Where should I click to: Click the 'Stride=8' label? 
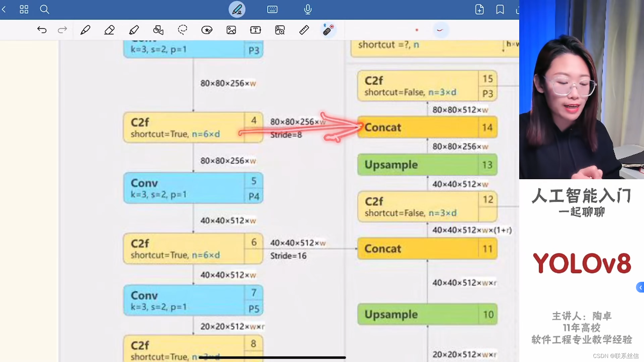pyautogui.click(x=286, y=135)
